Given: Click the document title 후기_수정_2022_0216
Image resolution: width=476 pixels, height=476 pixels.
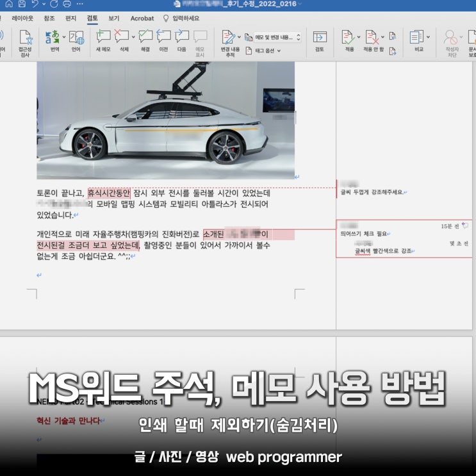Looking at the screenshot, I should pos(259,4).
